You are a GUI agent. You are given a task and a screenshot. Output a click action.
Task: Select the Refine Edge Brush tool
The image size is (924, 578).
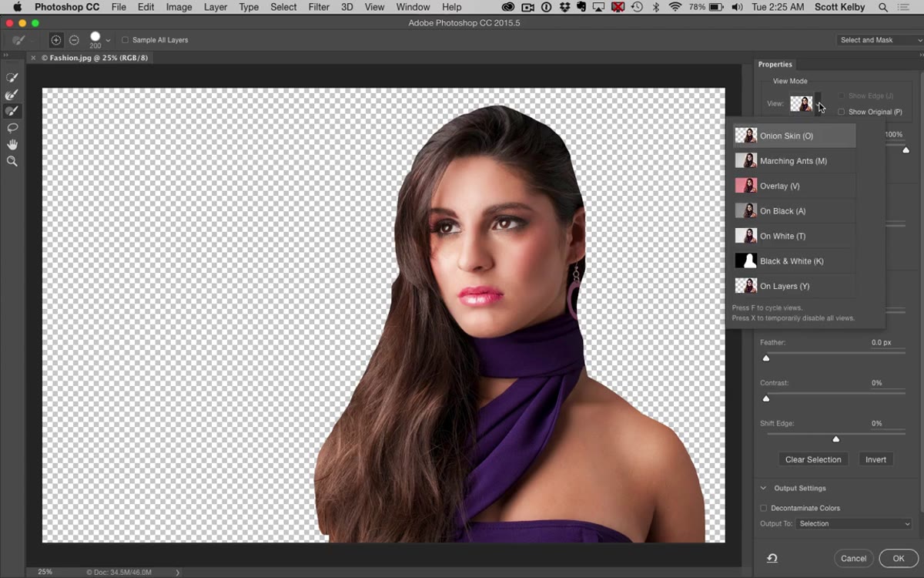click(12, 95)
